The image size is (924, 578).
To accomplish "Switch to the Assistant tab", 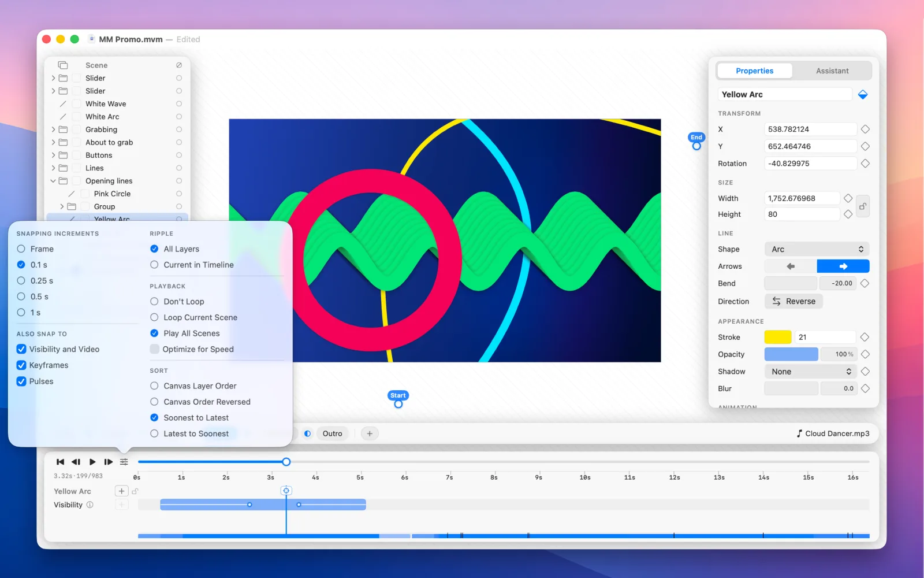I will point(832,71).
